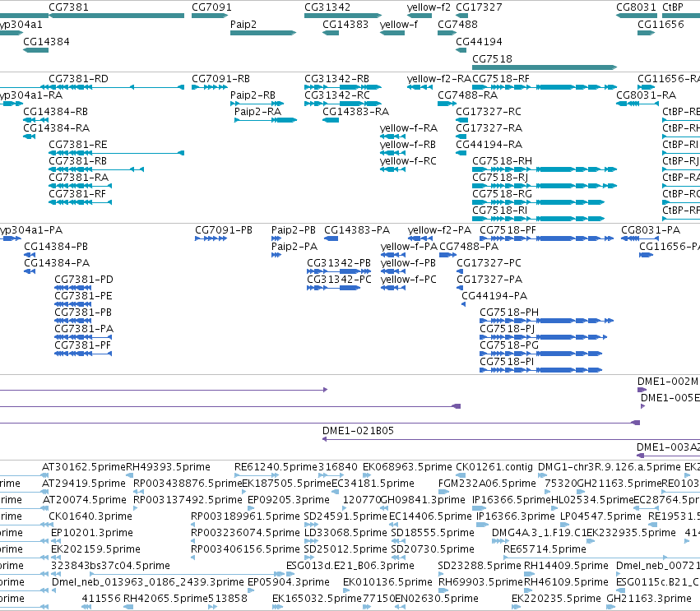Click protein Paip2-PB
The image size is (700, 611).
(294, 230)
